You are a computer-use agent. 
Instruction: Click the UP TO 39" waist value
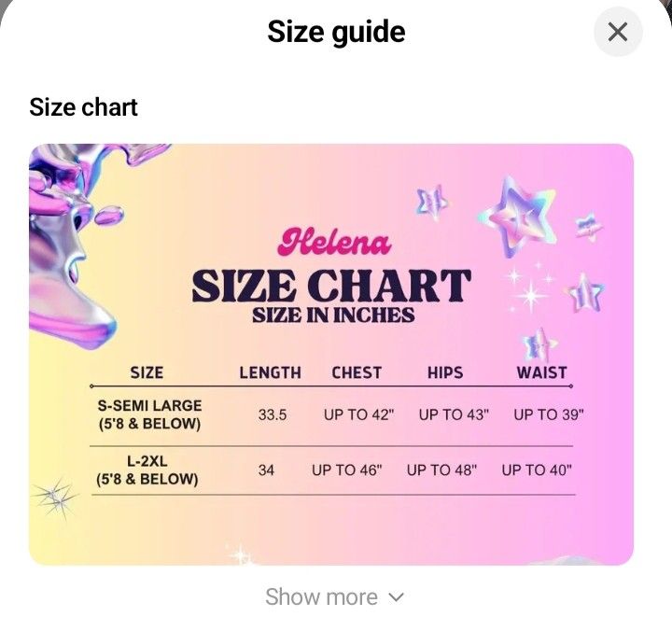[549, 415]
